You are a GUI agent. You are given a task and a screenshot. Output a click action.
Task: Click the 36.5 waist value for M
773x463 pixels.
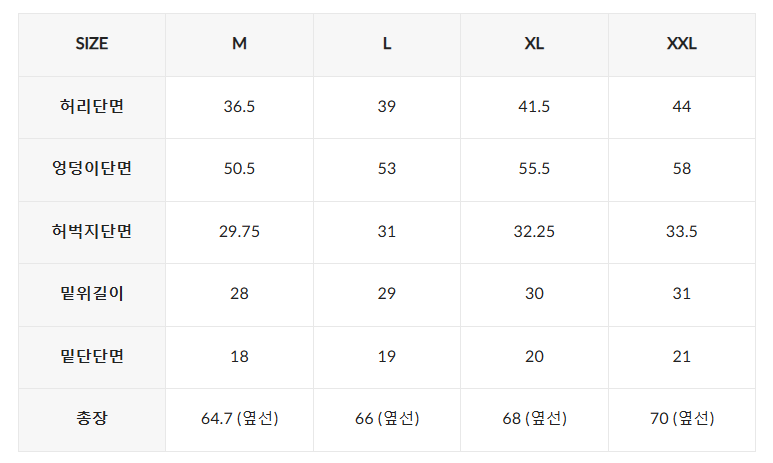point(239,107)
